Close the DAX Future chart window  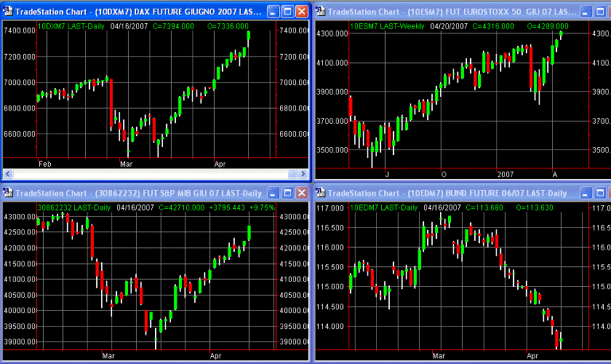click(x=301, y=12)
